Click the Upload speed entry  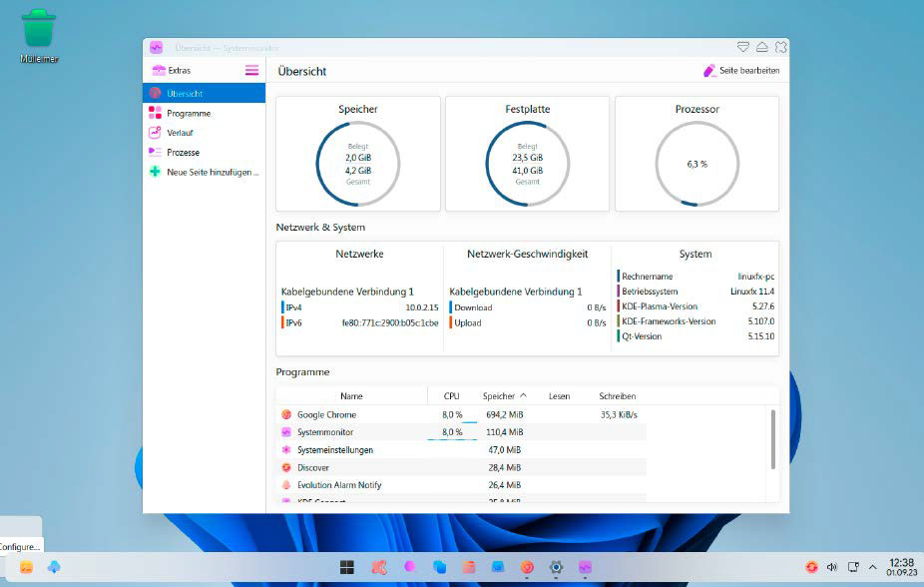pyautogui.click(x=528, y=323)
